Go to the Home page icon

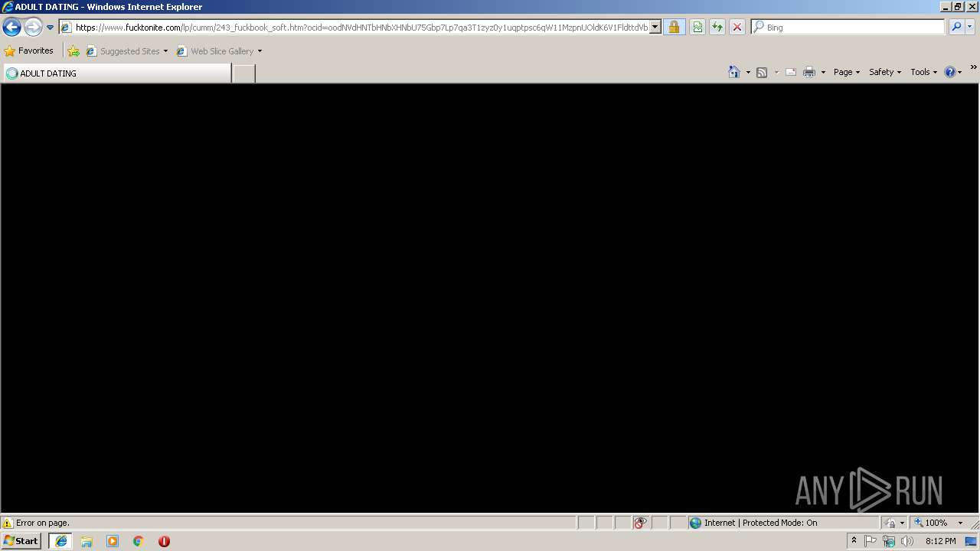(734, 72)
